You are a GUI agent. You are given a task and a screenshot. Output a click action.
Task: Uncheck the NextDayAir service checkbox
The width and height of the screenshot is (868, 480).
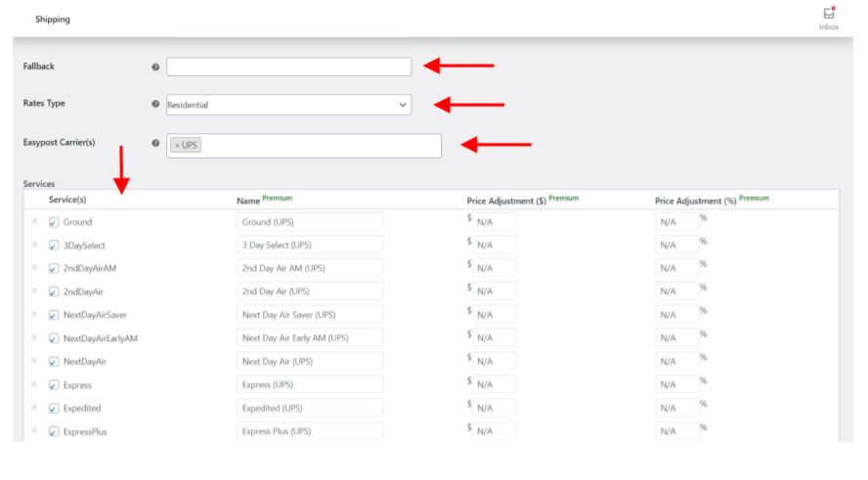(x=54, y=362)
